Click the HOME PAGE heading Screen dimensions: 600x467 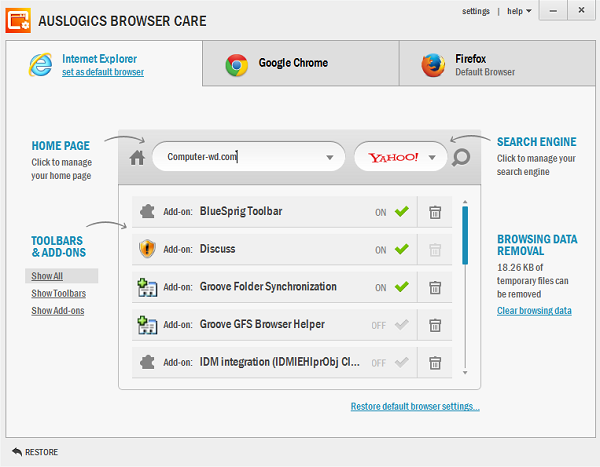pyautogui.click(x=60, y=146)
